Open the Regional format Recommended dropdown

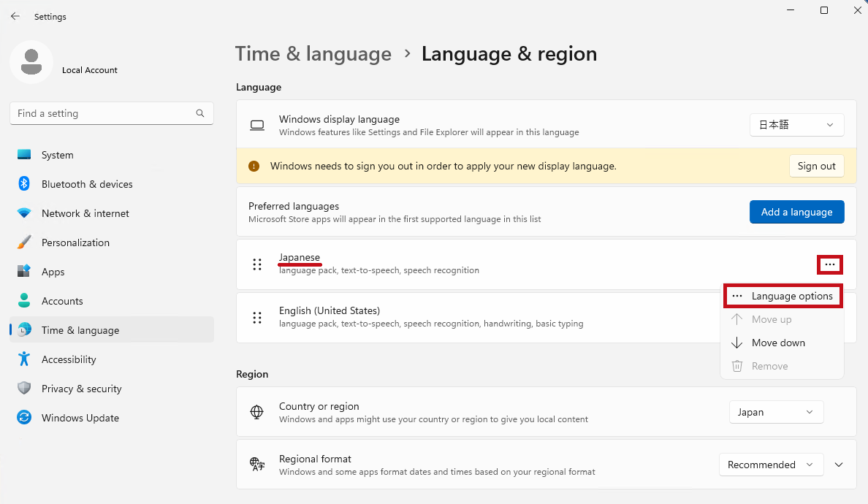[771, 465]
